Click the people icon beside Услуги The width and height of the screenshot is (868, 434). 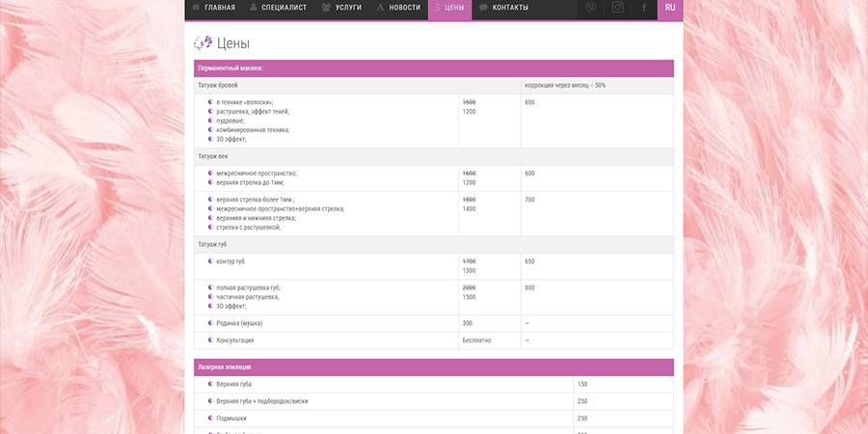coord(326,8)
